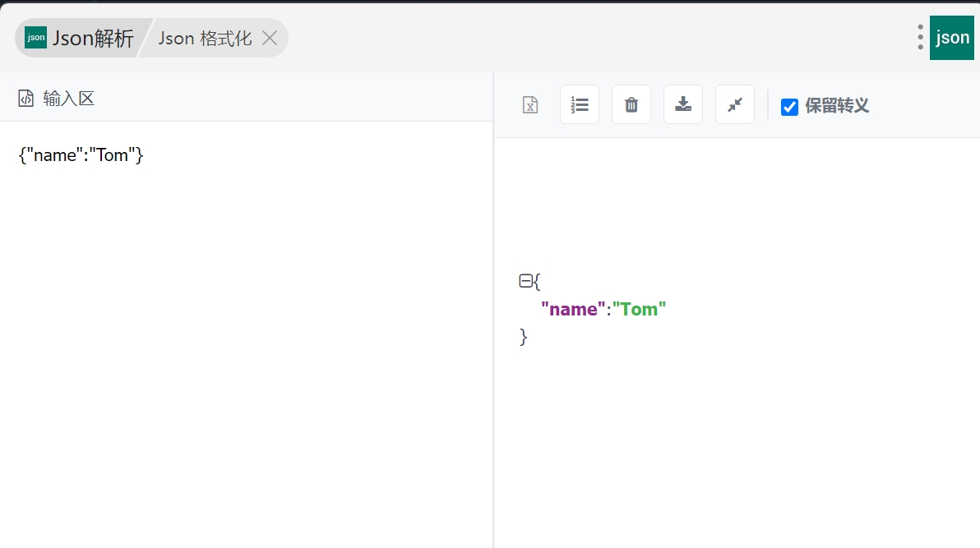Screen dimensions: 980x548
Task: Close the Json 格式化 tab
Action: click(270, 38)
